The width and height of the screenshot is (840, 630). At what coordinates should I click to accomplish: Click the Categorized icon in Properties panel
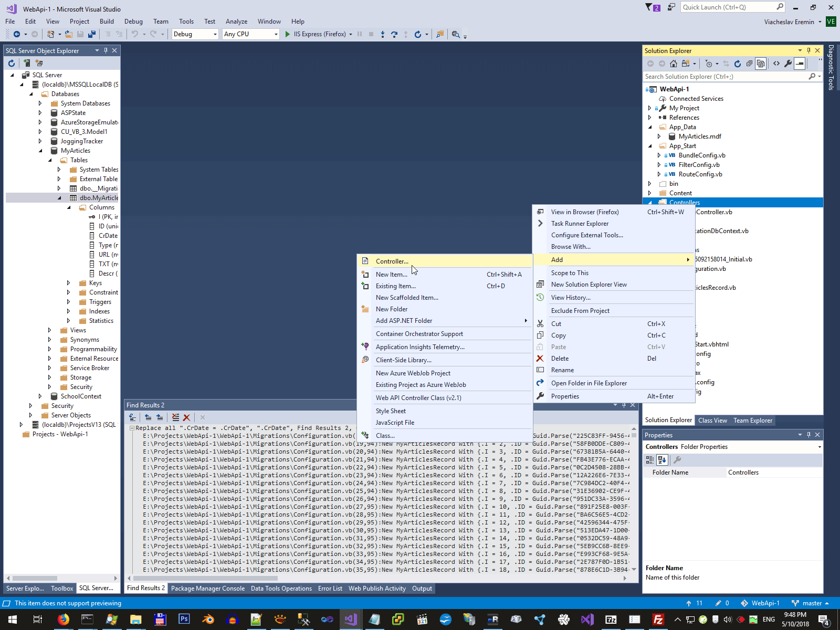point(650,460)
